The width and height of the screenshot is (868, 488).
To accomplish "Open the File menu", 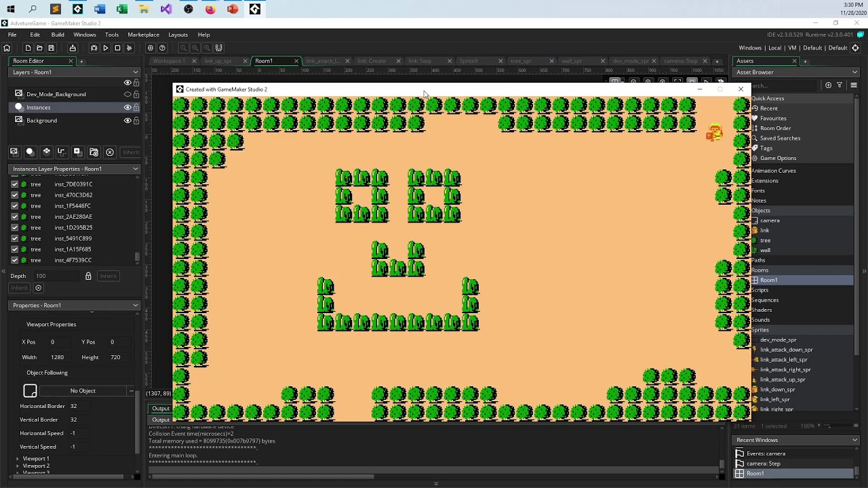I will point(12,35).
